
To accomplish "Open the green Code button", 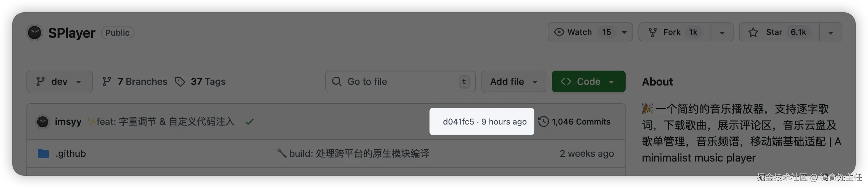I will (x=588, y=81).
